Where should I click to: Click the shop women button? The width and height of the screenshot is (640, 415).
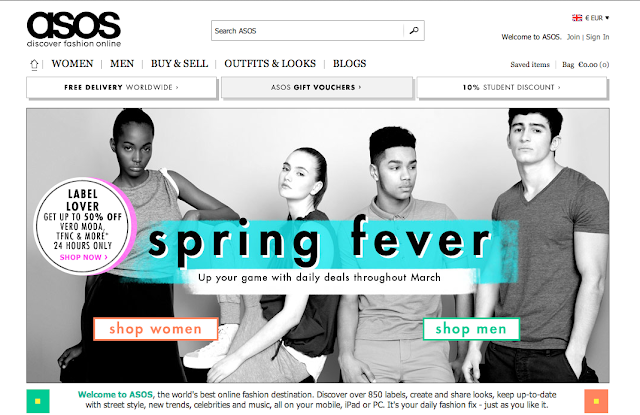(156, 329)
